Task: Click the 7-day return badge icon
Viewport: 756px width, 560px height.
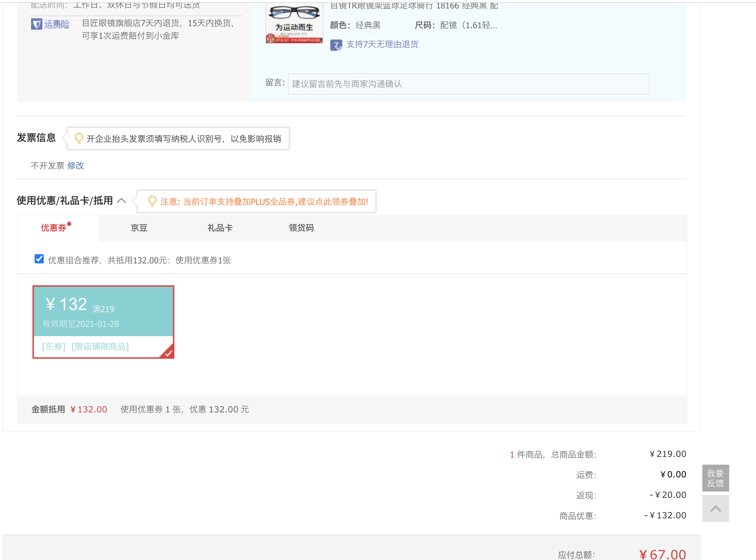Action: tap(336, 45)
